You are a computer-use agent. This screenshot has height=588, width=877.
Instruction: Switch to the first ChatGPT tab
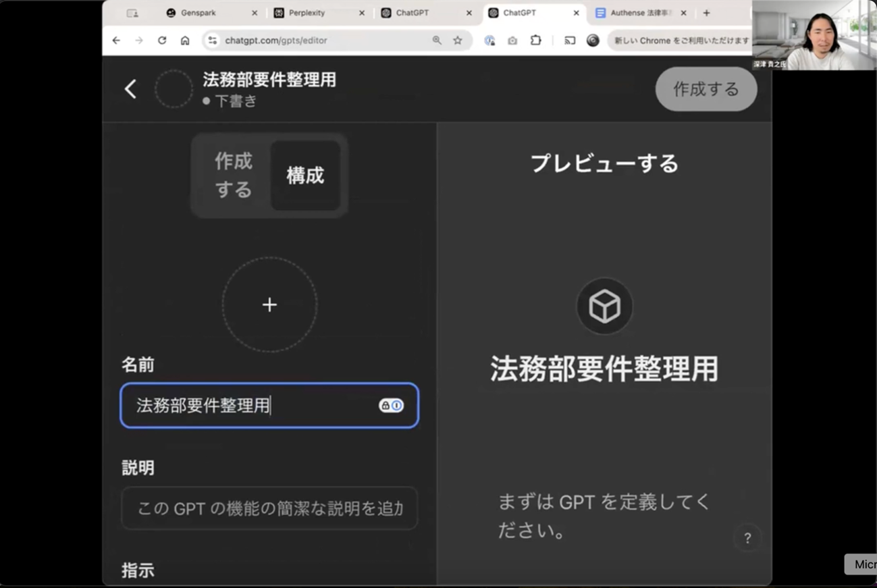(426, 13)
